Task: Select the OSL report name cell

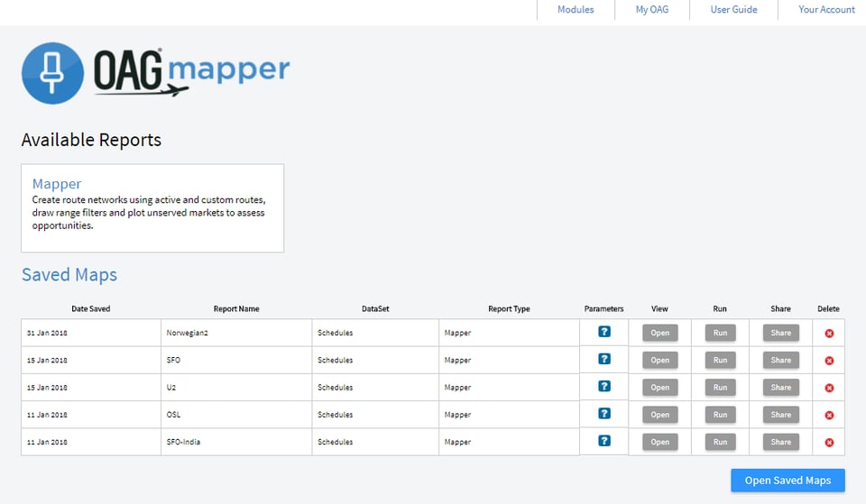Action: pos(236,415)
